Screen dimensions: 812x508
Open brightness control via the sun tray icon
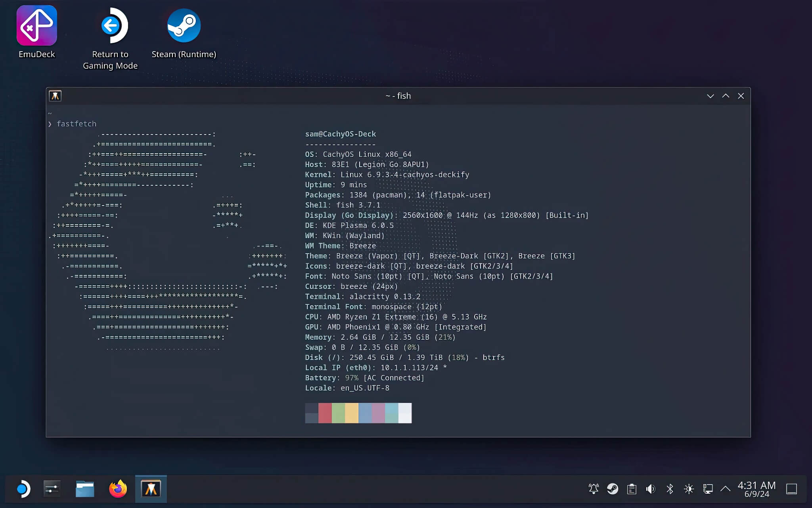(689, 489)
